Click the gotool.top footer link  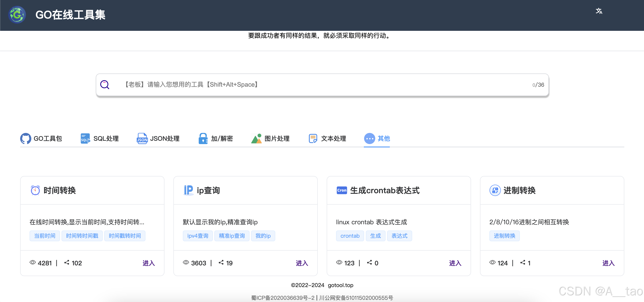[x=340, y=285]
